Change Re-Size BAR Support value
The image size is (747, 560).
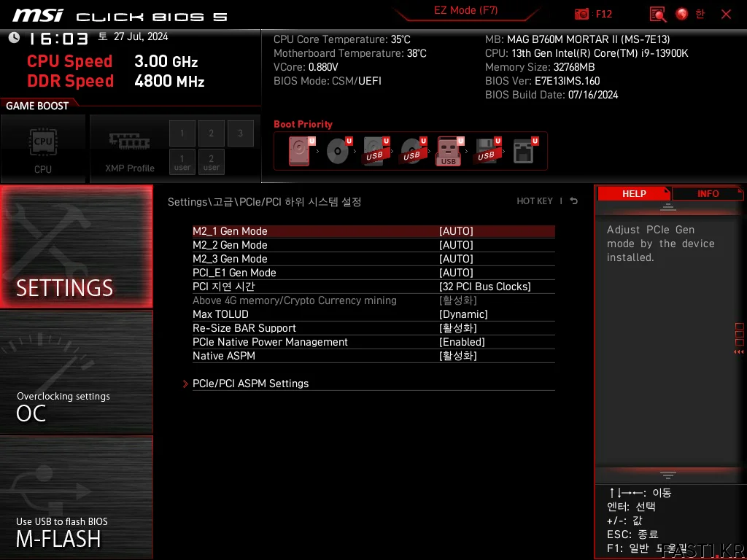(458, 328)
